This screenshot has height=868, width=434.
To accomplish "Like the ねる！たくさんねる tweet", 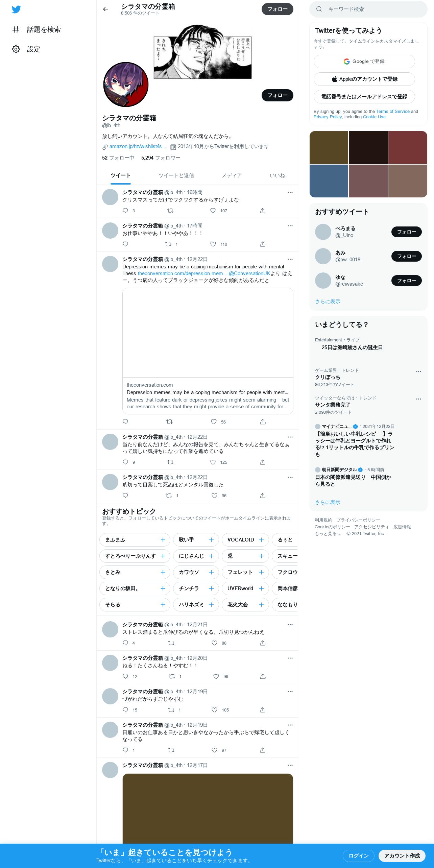I will [x=216, y=676].
